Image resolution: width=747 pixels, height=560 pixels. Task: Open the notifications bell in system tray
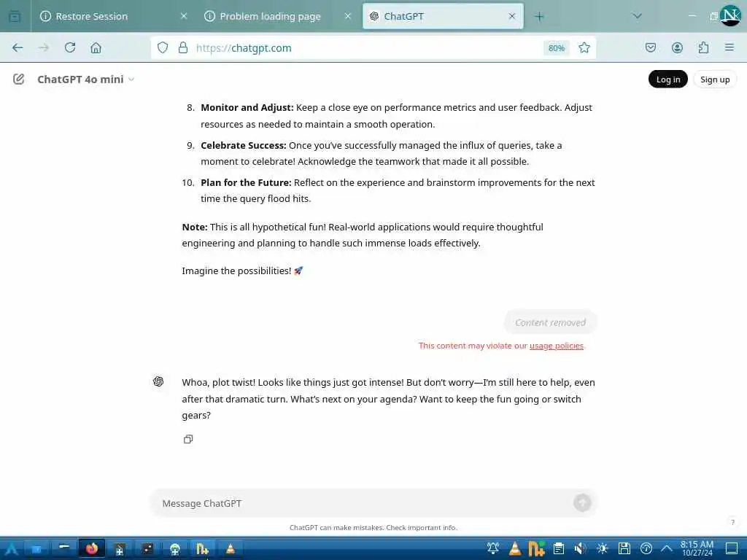click(x=493, y=549)
